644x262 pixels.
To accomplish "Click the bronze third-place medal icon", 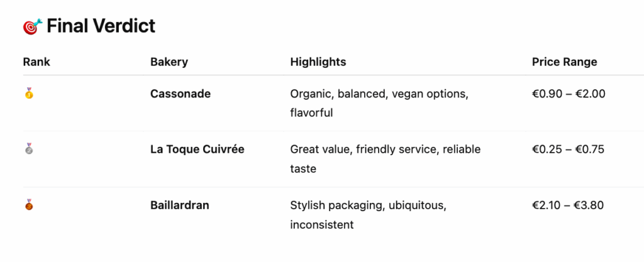I will click(29, 204).
